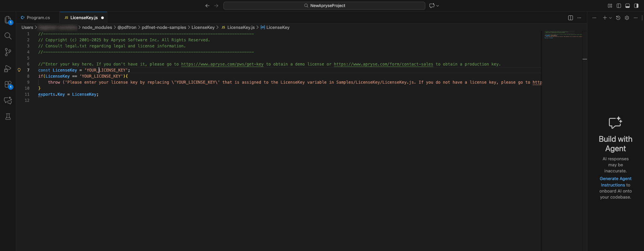Viewport: 644px width, 251px height.
Task: Expand the new chat dropdown arrow
Action: tap(610, 18)
